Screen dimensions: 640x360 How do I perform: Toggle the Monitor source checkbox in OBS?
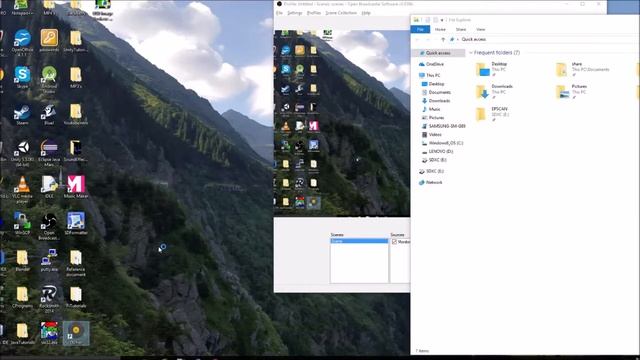point(394,242)
